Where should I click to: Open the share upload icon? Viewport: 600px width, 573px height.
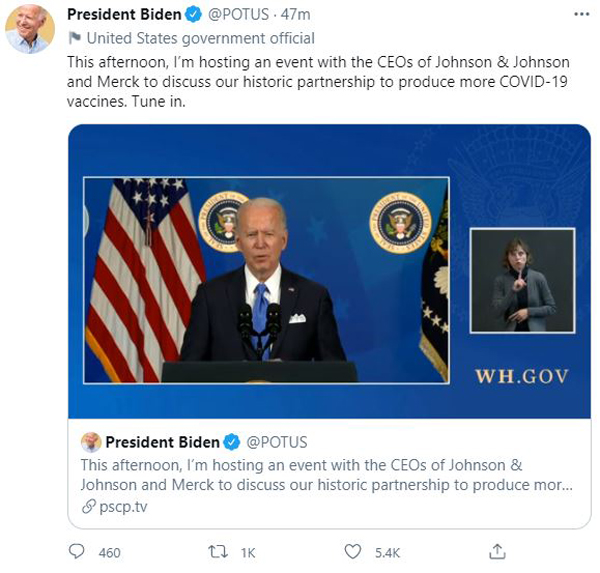pyautogui.click(x=497, y=551)
